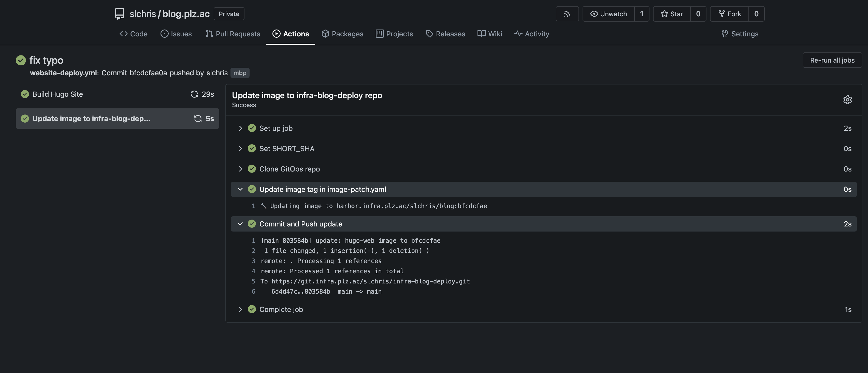
Task: Open repository Settings tab
Action: [x=740, y=34]
